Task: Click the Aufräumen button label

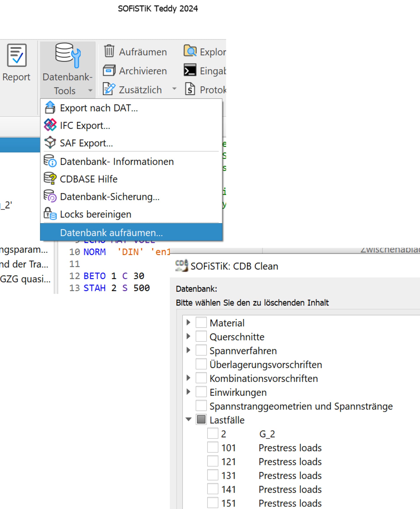Action: [x=143, y=52]
